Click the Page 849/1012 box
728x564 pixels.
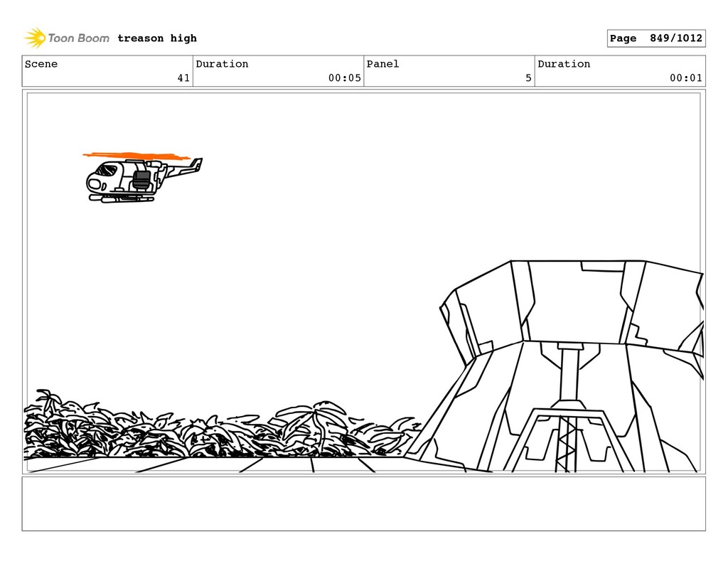coord(656,38)
